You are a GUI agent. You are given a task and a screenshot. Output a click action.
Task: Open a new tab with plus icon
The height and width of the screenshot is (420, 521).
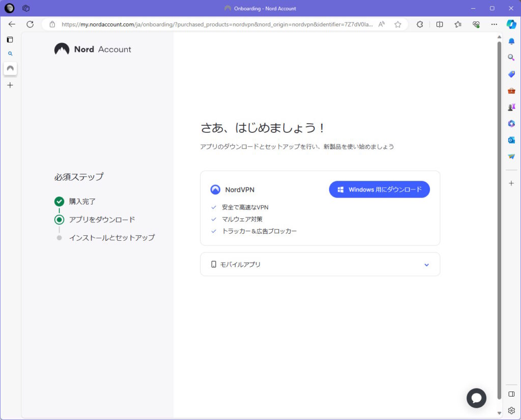pyautogui.click(x=10, y=86)
